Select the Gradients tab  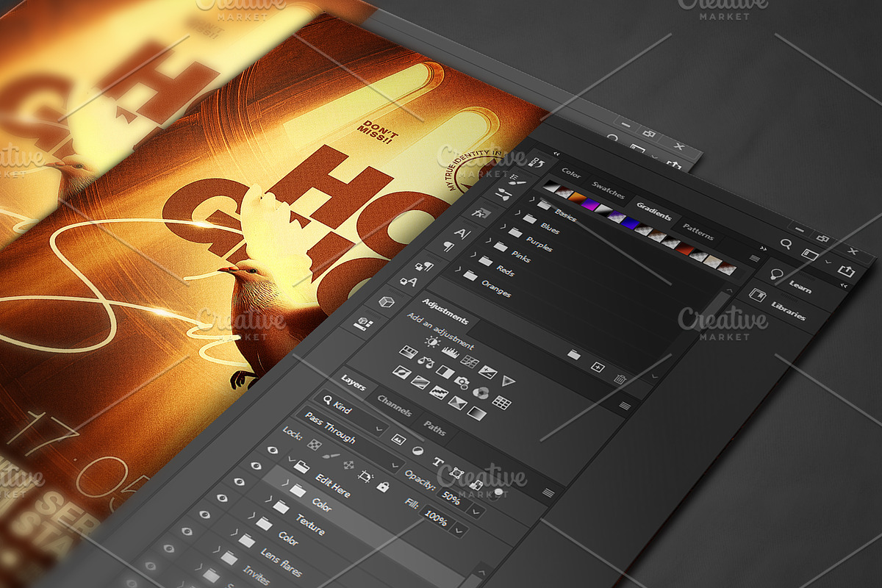(x=654, y=214)
